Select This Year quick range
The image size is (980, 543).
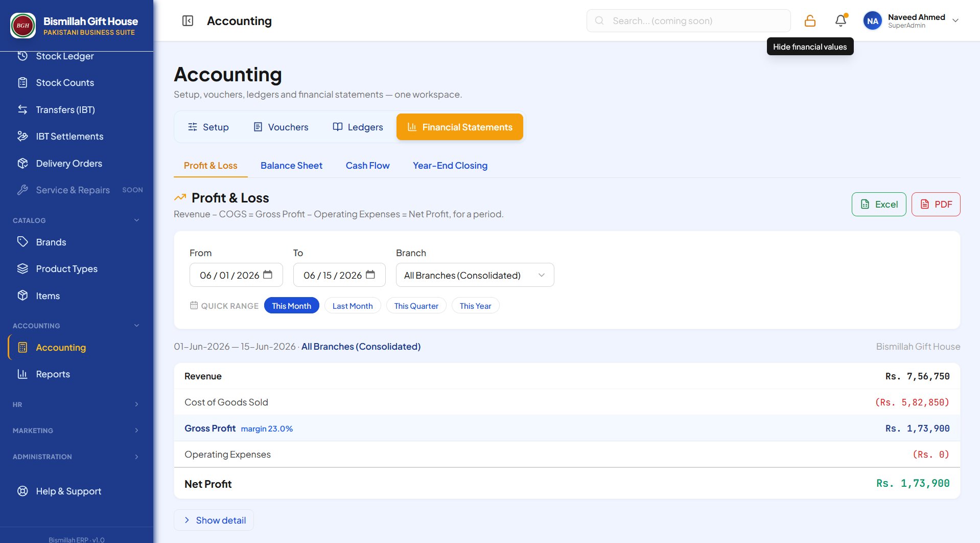tap(475, 306)
